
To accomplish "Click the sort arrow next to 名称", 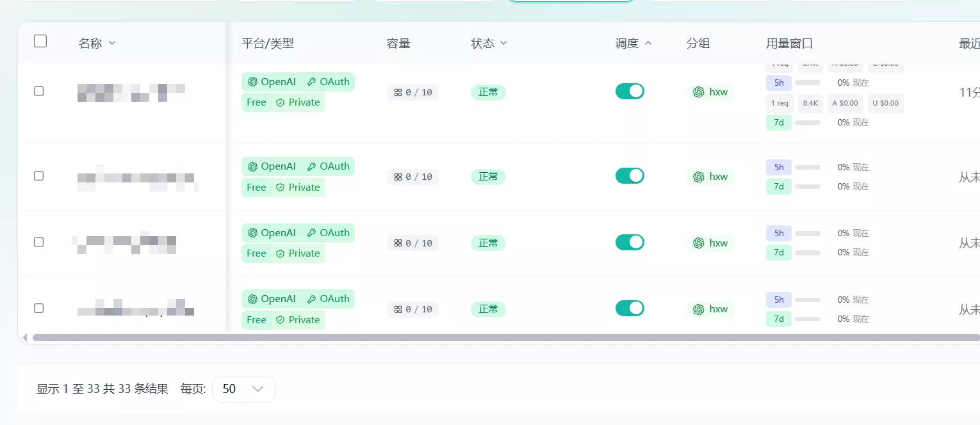I will point(112,43).
